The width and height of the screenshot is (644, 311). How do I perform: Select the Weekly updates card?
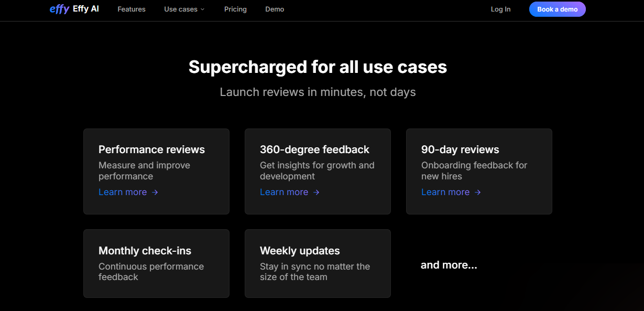coord(318,263)
